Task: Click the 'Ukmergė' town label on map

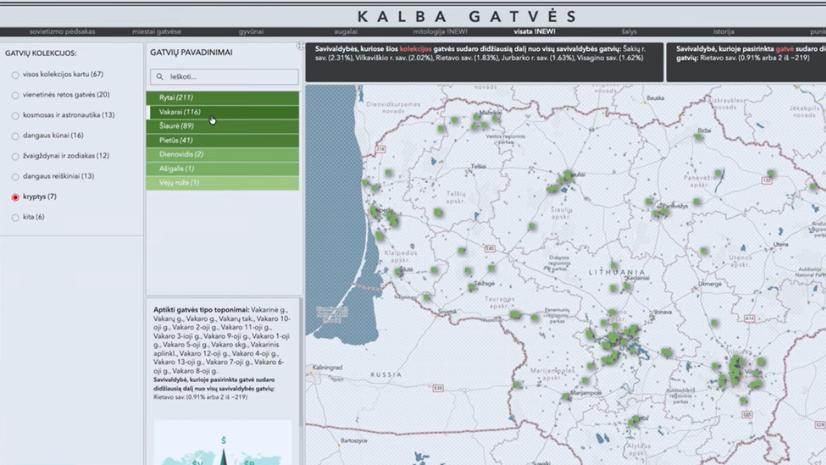Action: pyautogui.click(x=710, y=284)
